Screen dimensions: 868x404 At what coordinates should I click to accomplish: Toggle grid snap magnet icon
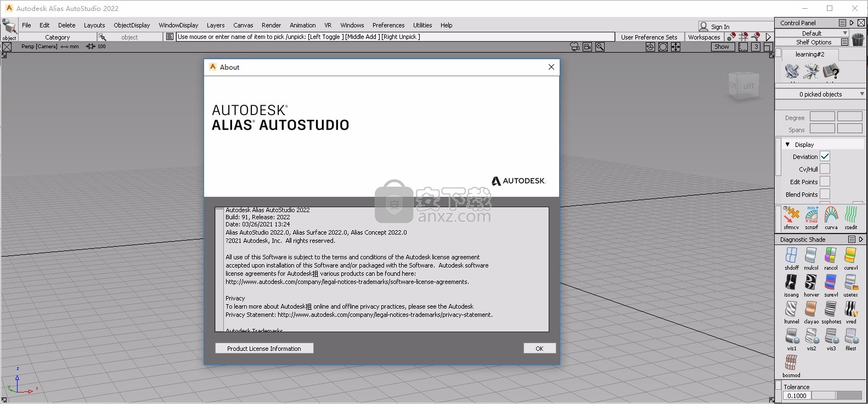tap(743, 37)
